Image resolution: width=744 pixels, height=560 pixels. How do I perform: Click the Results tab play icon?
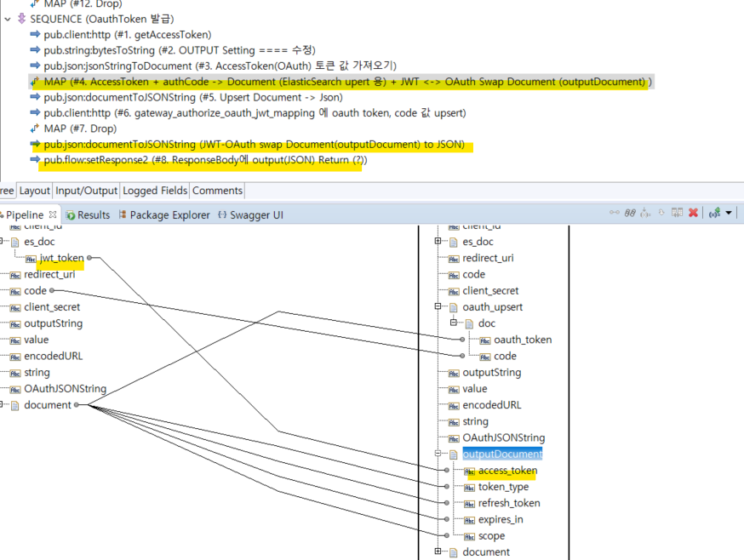(71, 215)
